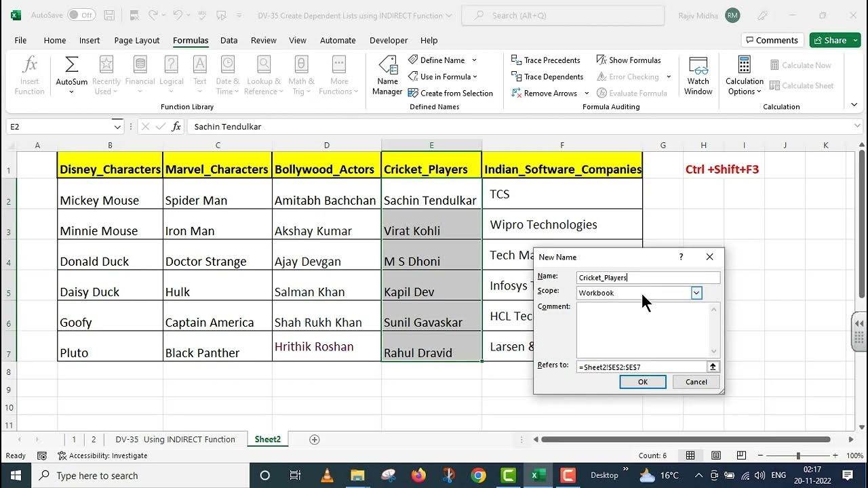Switch to the Developer ribbon tab
This screenshot has height=488, width=868.
pos(389,40)
